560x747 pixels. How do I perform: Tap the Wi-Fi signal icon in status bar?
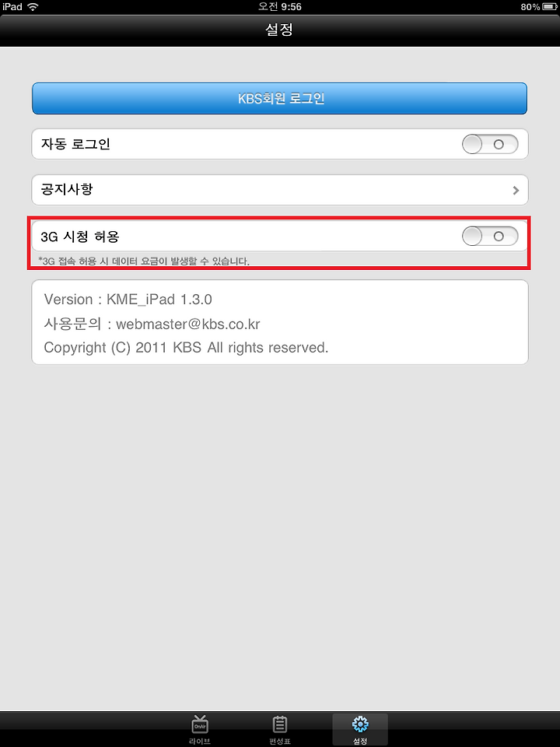pos(33,7)
